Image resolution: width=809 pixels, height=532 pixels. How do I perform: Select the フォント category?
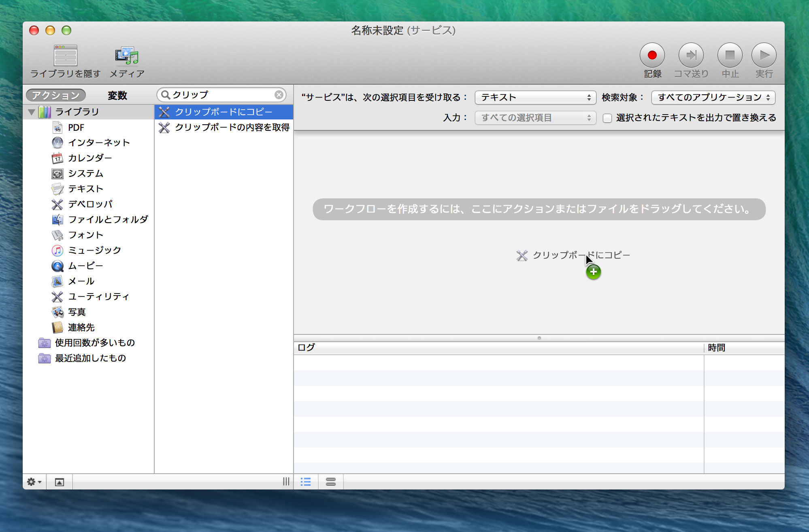point(89,235)
